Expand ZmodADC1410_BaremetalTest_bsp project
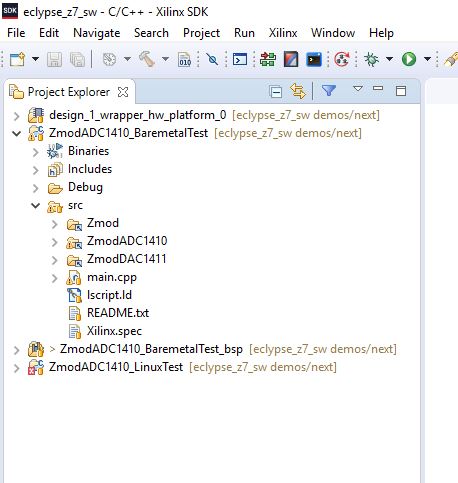Viewport: 458px width, 483px height. point(16,350)
